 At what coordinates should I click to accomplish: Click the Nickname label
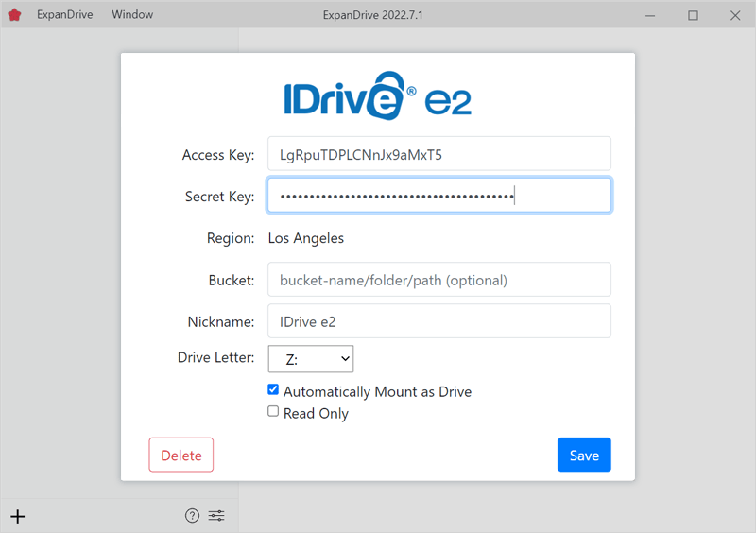(221, 321)
